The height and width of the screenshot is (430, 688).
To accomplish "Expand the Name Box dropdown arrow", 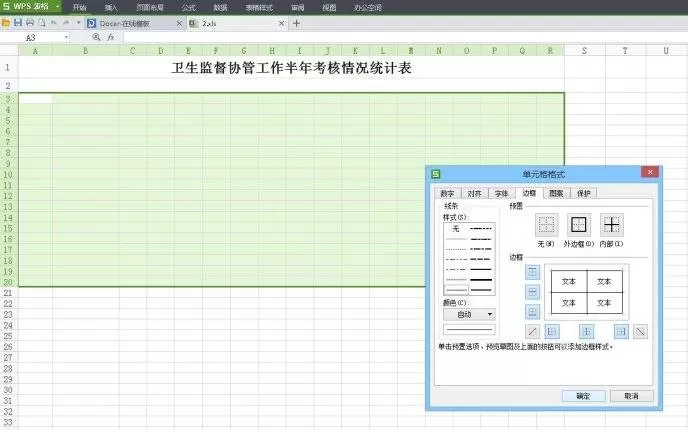I will pyautogui.click(x=66, y=38).
